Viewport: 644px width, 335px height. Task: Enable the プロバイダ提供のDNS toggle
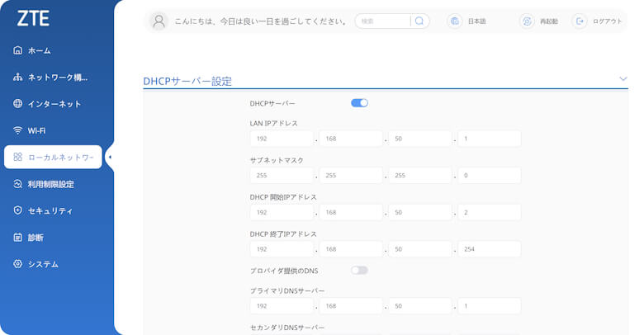(x=359, y=270)
